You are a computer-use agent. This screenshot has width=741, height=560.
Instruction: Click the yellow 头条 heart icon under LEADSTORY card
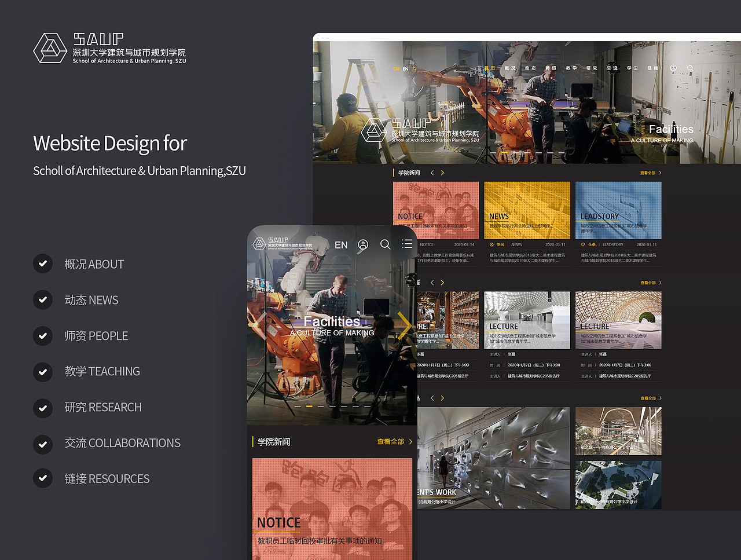pos(583,244)
